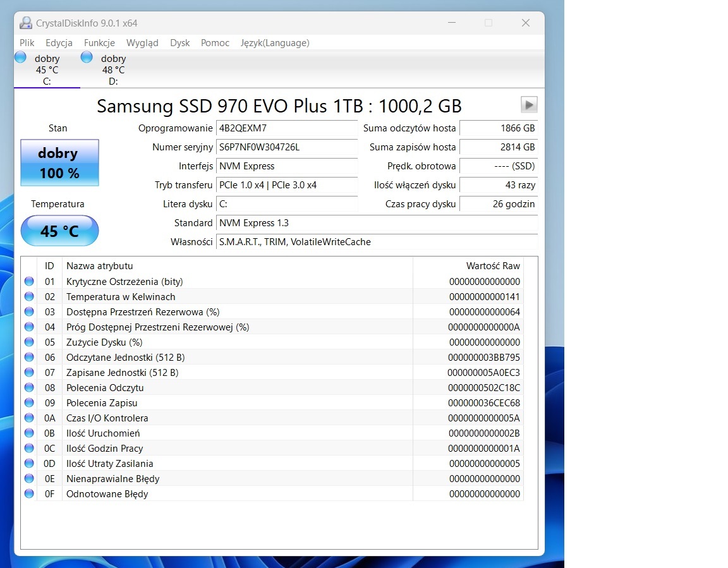Click status orb for Polecenia Odczytu
Viewport: 728px width, 568px height.
(29, 387)
